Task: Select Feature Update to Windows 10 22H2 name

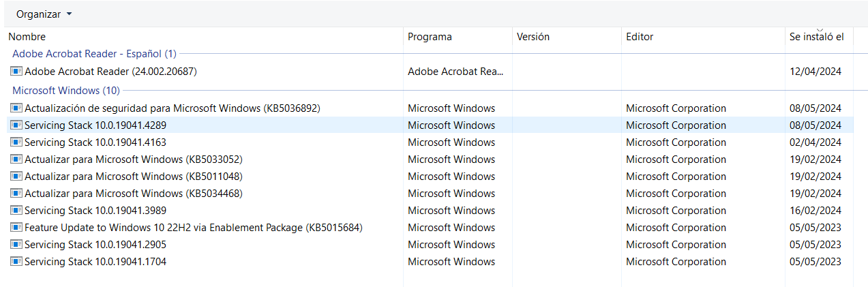Action: pyautogui.click(x=194, y=228)
